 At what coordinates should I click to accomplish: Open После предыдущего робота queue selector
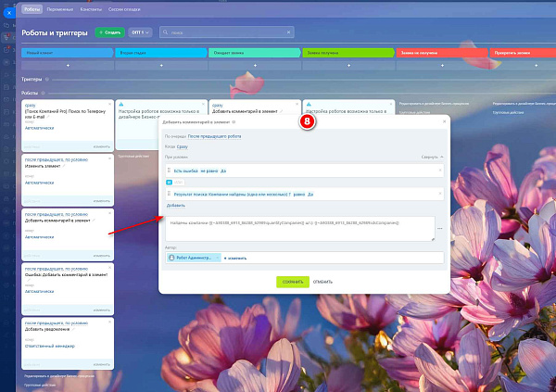[214, 136]
